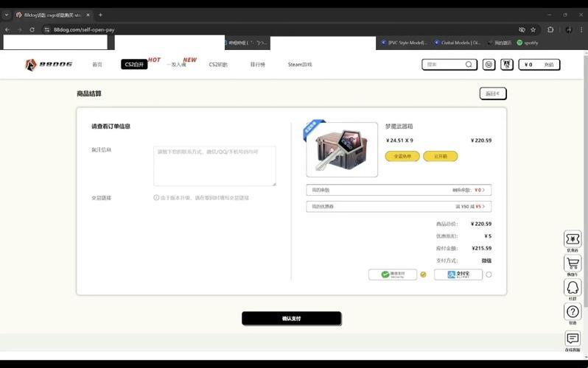Image resolution: width=588 pixels, height=368 pixels.
Task: Bookmark this page with the star icon
Action: [x=533, y=29]
